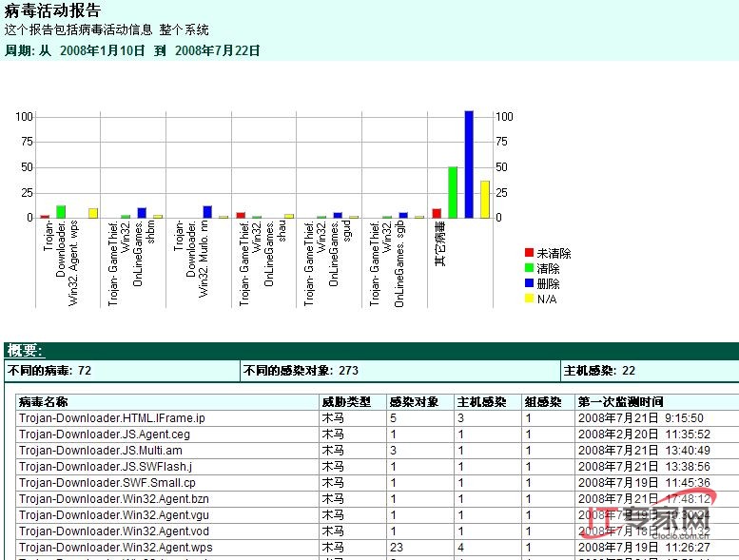Viewport: 739px width, 560px height.
Task: Click the blue 删除 legend swatch
Action: [529, 282]
